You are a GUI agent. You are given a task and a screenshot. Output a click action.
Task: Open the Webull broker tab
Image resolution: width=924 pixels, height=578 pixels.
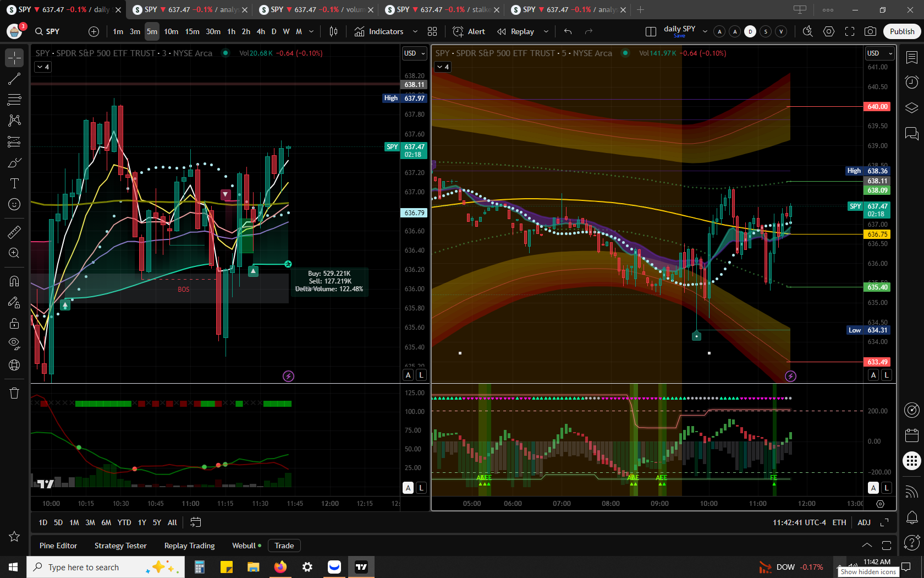click(x=246, y=546)
